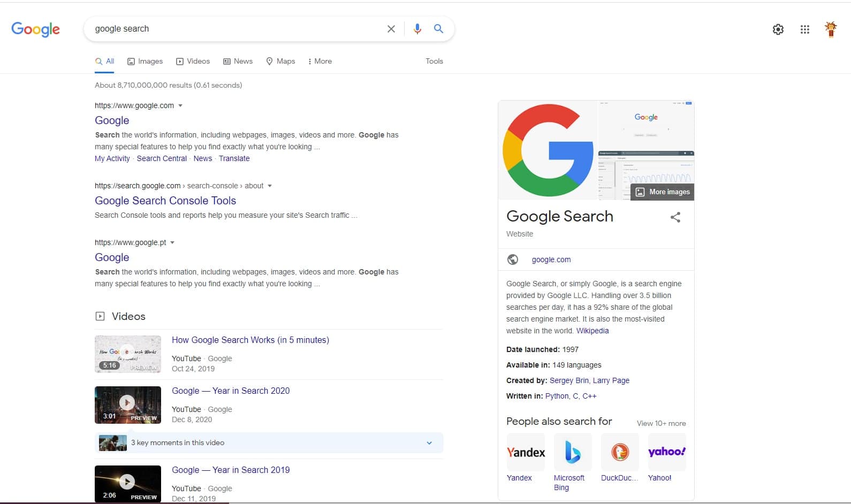The image size is (851, 504).
Task: Open the Google Search Console Tools link
Action: point(165,201)
